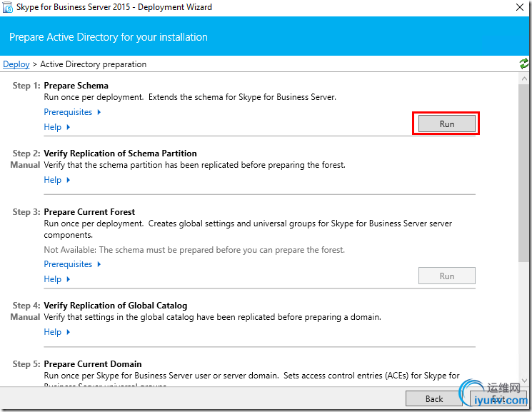Click the Back button
Image resolution: width=532 pixels, height=412 pixels.
point(433,398)
